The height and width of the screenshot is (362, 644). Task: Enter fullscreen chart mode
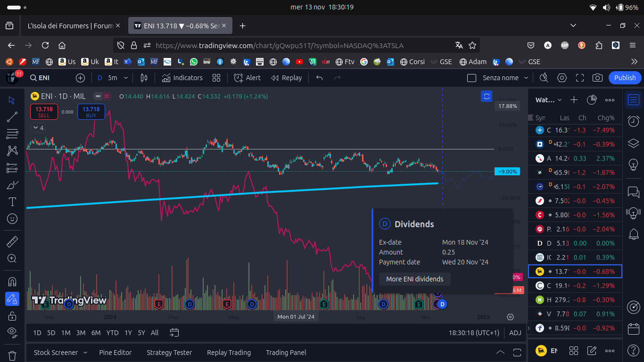tap(580, 78)
